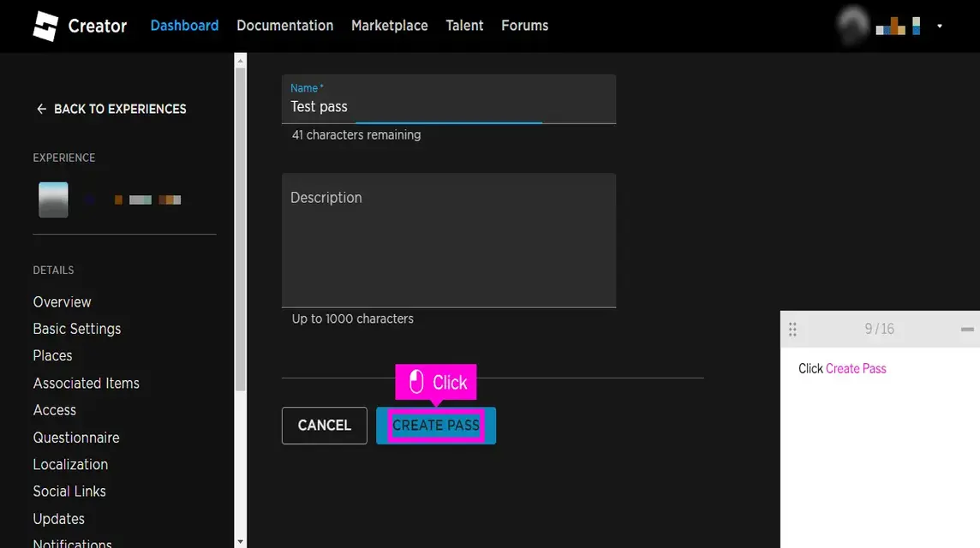Click inside the Description text field
This screenshot has height=548, width=980.
point(448,240)
